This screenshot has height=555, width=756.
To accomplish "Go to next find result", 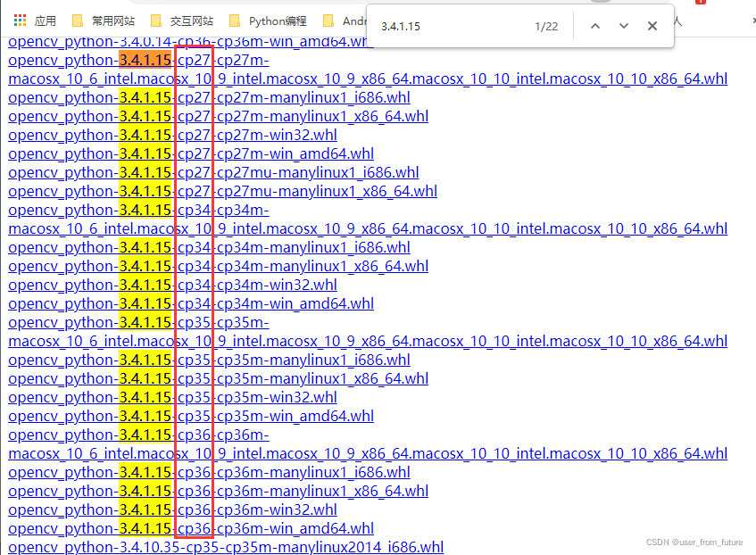I will 624,26.
